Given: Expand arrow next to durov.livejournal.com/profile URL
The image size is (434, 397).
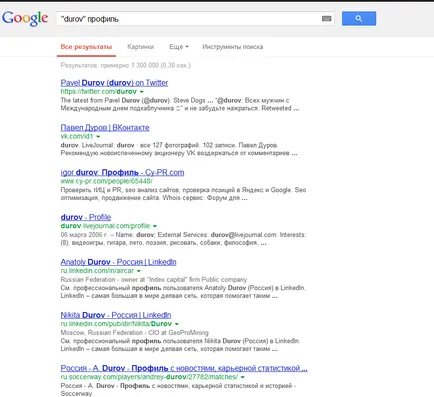Looking at the screenshot, I should [x=155, y=226].
